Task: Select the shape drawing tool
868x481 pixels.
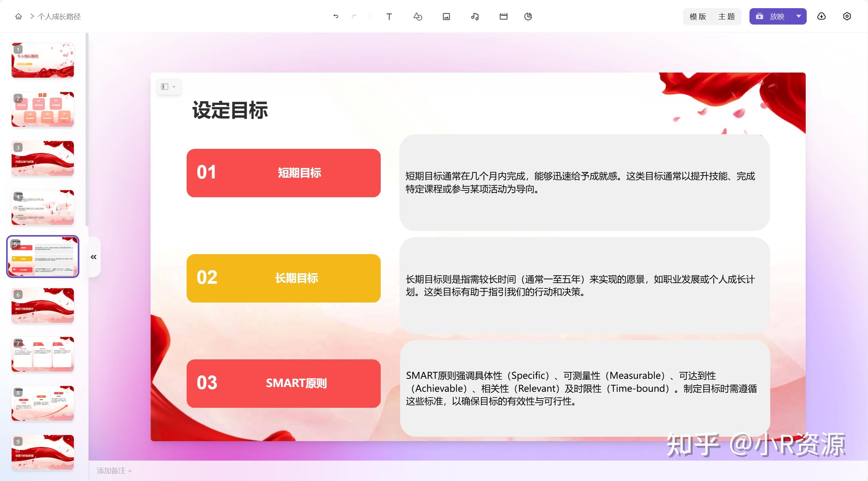Action: tap(418, 16)
